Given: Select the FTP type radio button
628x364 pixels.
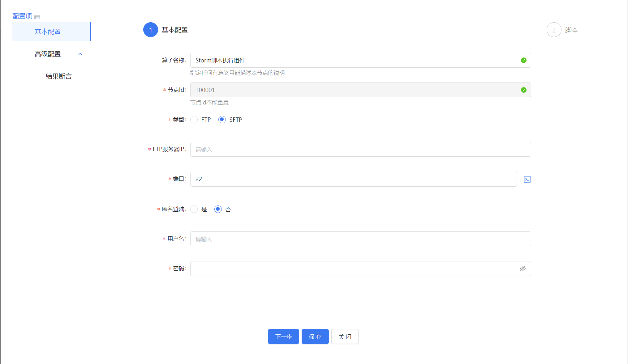Looking at the screenshot, I should coord(194,120).
